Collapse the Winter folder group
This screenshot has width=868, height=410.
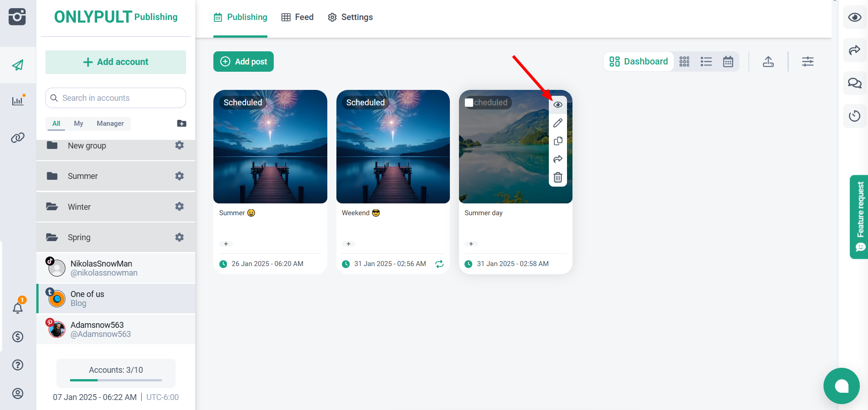(79, 207)
